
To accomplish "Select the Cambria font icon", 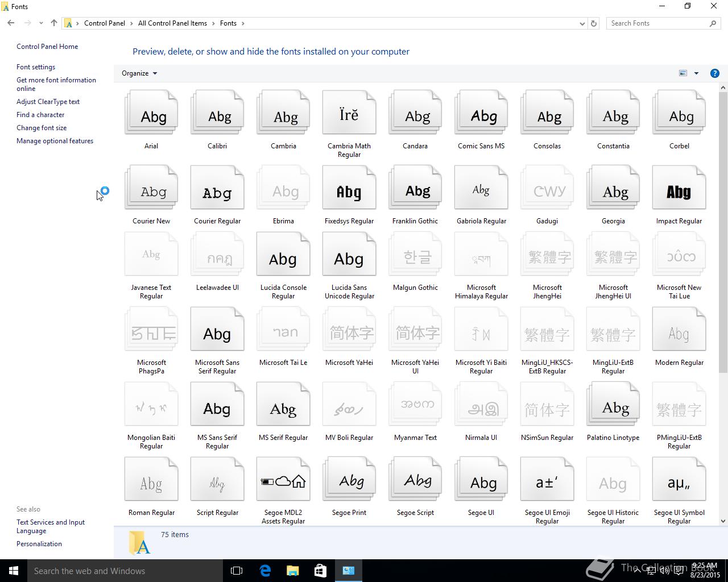I will [x=283, y=113].
